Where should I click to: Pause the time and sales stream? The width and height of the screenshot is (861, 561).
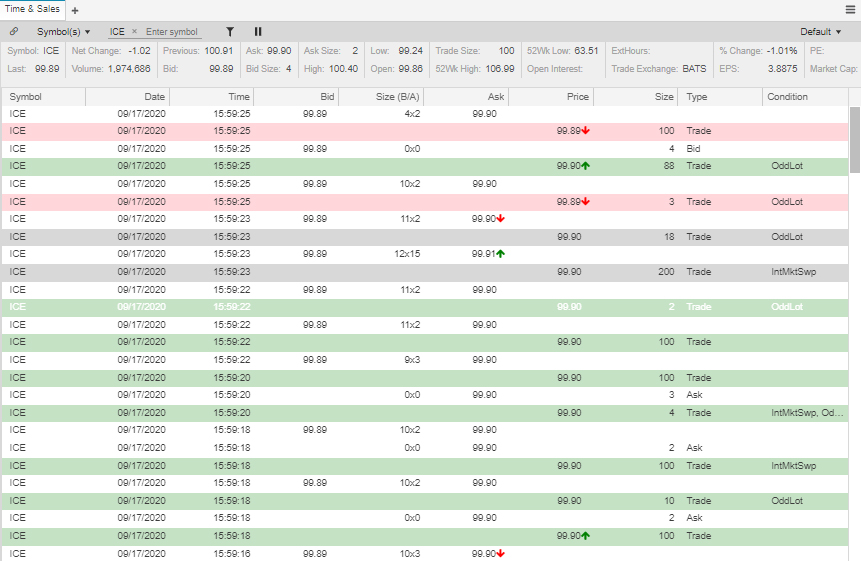258,32
